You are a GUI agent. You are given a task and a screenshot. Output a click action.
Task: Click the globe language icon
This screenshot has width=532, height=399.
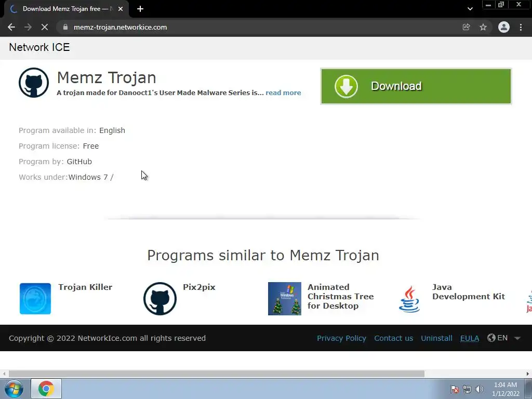pyautogui.click(x=491, y=338)
